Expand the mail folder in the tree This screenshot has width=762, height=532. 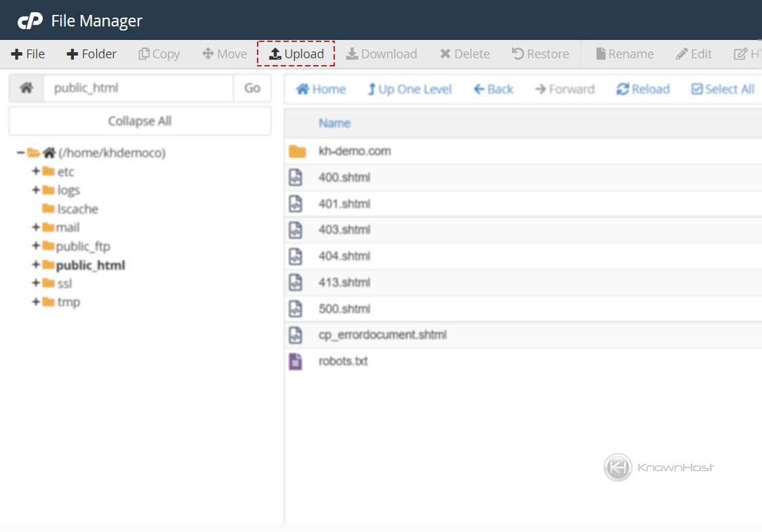pos(37,227)
